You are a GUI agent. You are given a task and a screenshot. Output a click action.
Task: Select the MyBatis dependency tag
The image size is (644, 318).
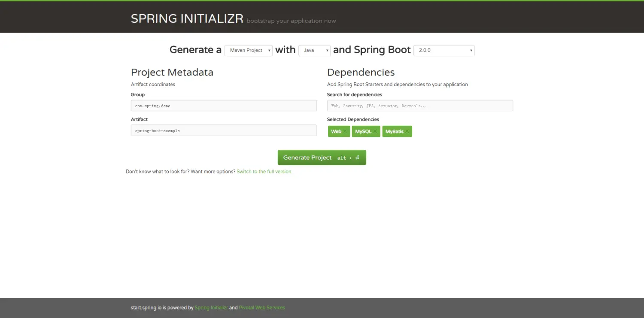click(397, 131)
